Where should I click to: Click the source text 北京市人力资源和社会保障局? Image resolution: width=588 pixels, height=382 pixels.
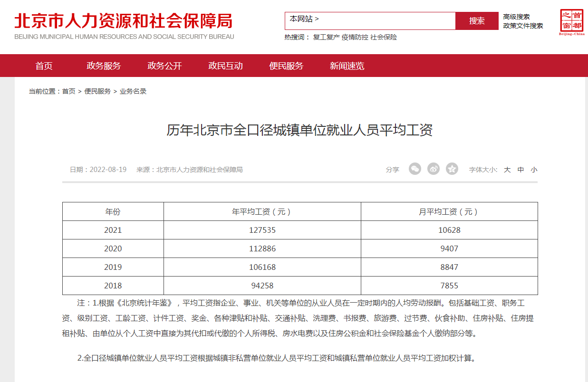pyautogui.click(x=200, y=170)
